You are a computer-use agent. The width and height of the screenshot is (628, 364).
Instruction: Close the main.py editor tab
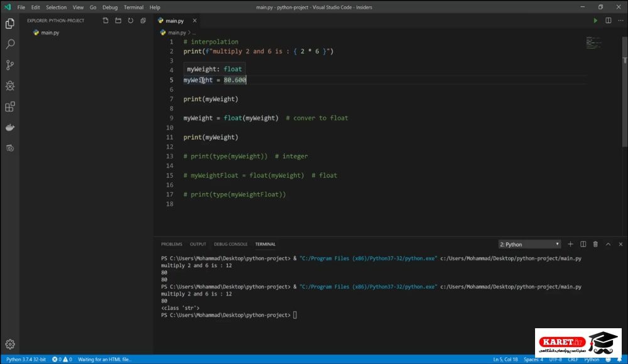coord(195,21)
